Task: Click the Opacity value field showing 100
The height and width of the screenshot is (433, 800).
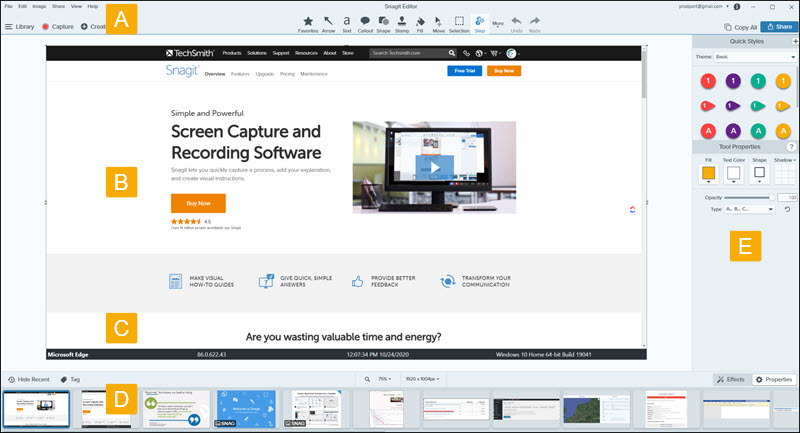Action: click(x=787, y=197)
